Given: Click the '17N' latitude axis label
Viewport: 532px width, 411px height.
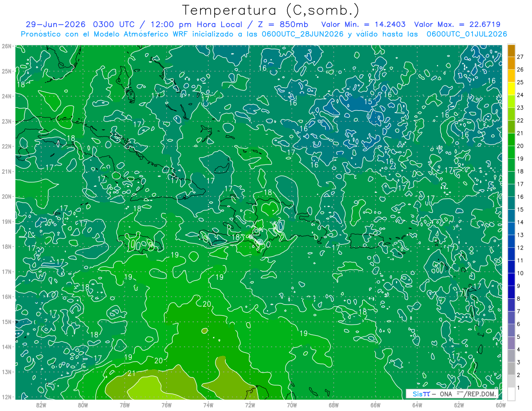Looking at the screenshot, I should 6,271.
